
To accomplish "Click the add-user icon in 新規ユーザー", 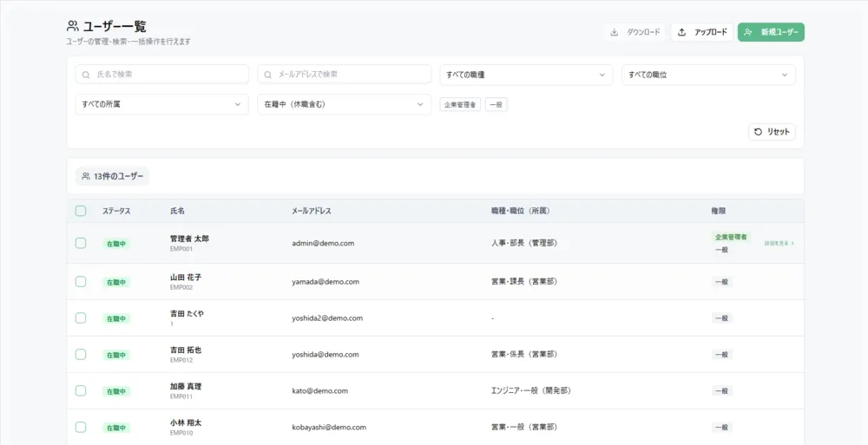I will (x=748, y=32).
